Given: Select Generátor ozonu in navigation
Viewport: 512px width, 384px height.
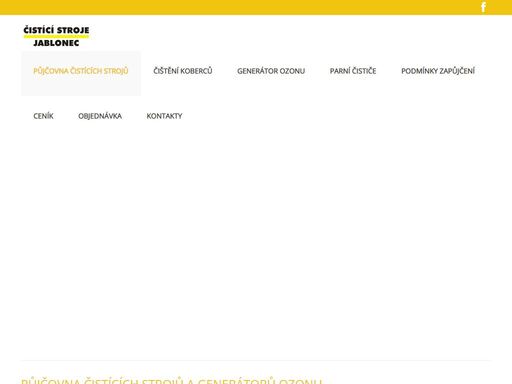Looking at the screenshot, I should pos(271,71).
